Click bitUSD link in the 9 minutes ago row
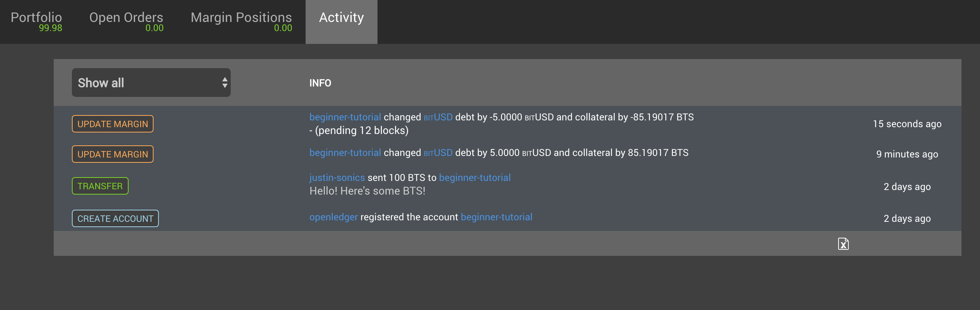This screenshot has width=980, height=310. point(438,153)
